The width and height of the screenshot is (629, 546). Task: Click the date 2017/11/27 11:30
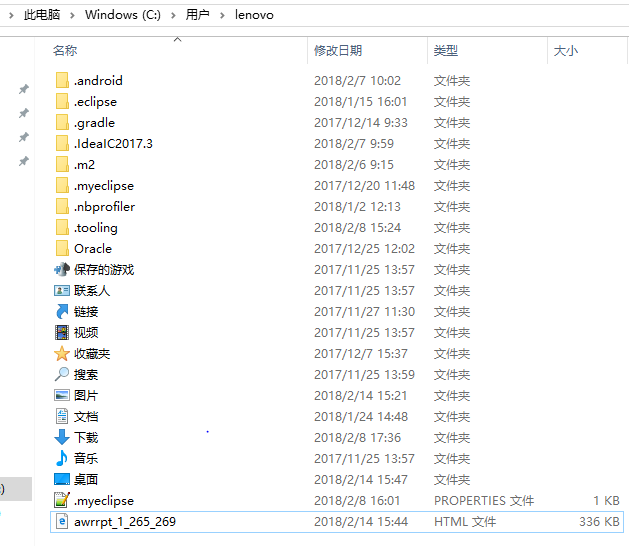[364, 311]
